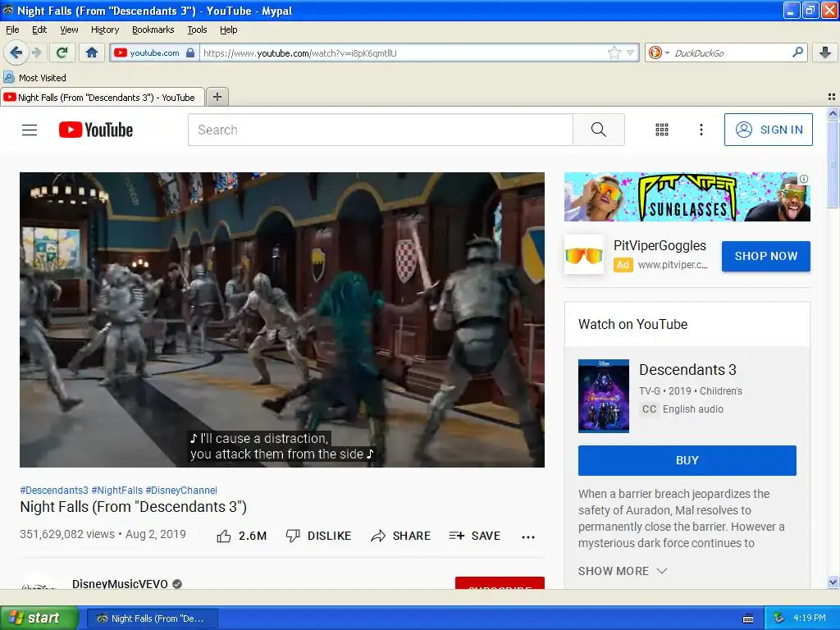Select the Night Falls YouTube tab
Image resolution: width=840 pixels, height=630 pixels.
(x=102, y=97)
